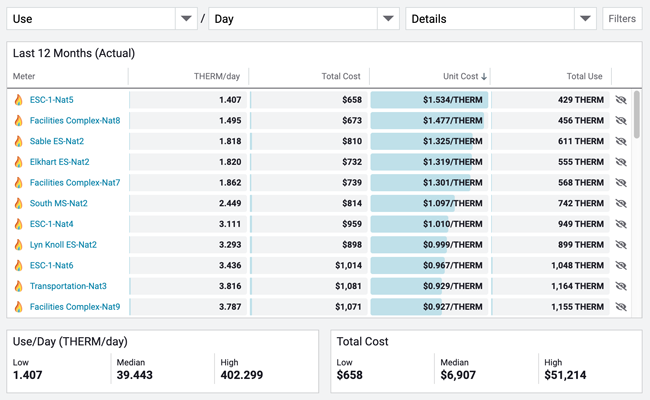Click the flame icon beside South MS-Nat2

point(18,203)
